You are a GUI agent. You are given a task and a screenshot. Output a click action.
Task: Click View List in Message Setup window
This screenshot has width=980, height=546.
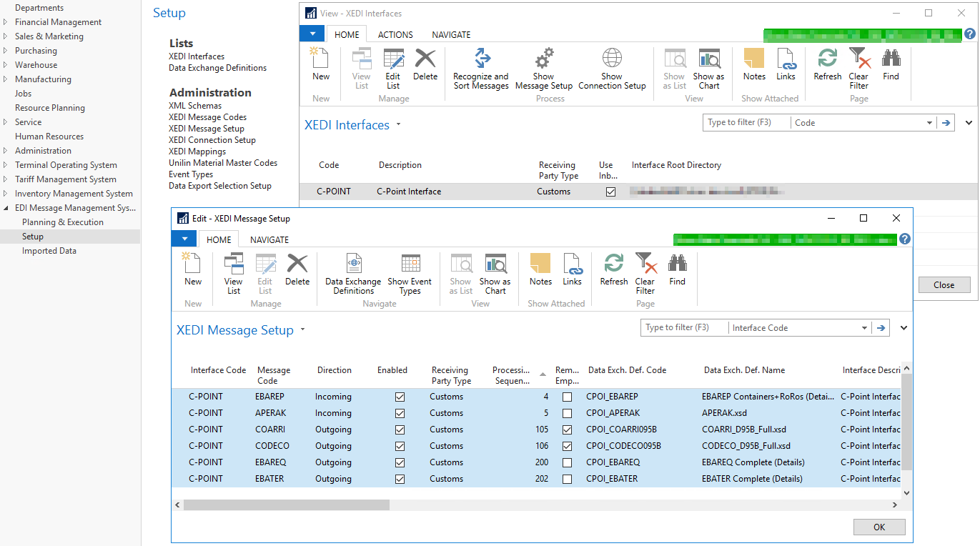point(234,274)
